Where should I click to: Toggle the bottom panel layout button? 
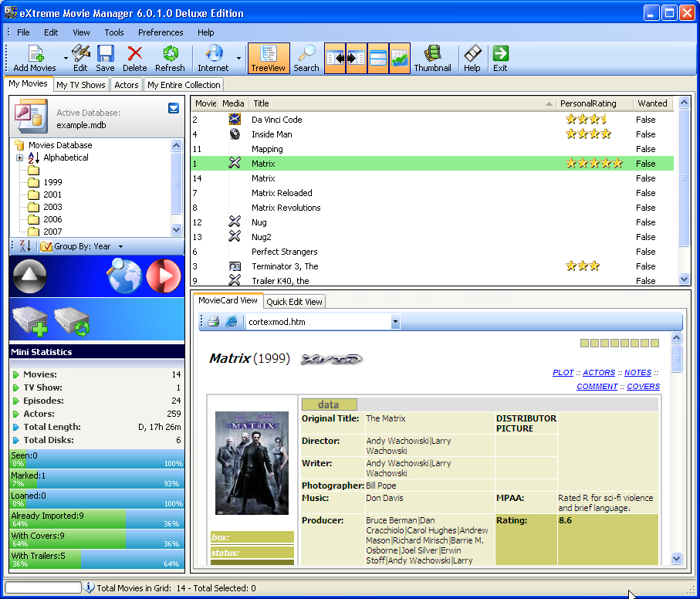[378, 58]
